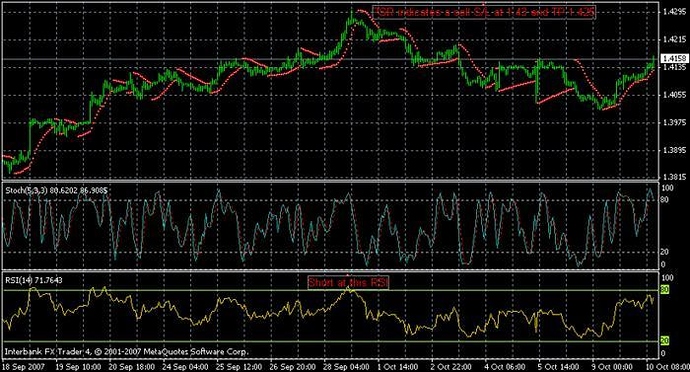
Task: Click the 1.3975 price axis label
Action: coord(674,122)
